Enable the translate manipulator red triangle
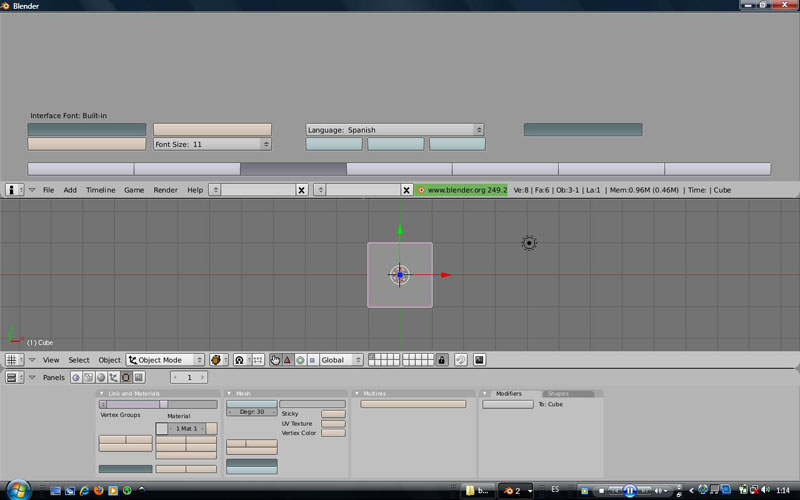 tap(288, 360)
